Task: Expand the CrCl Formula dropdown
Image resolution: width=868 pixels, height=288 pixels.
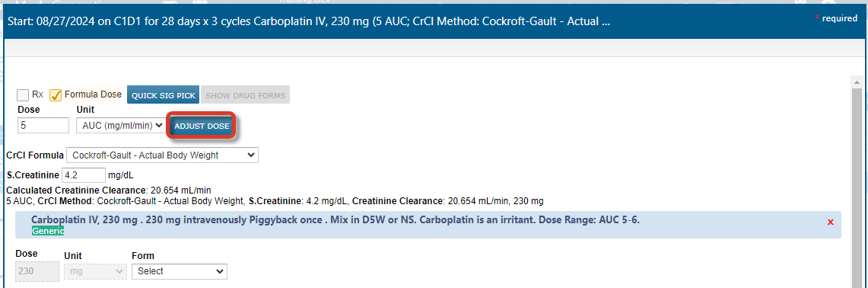Action: click(161, 155)
